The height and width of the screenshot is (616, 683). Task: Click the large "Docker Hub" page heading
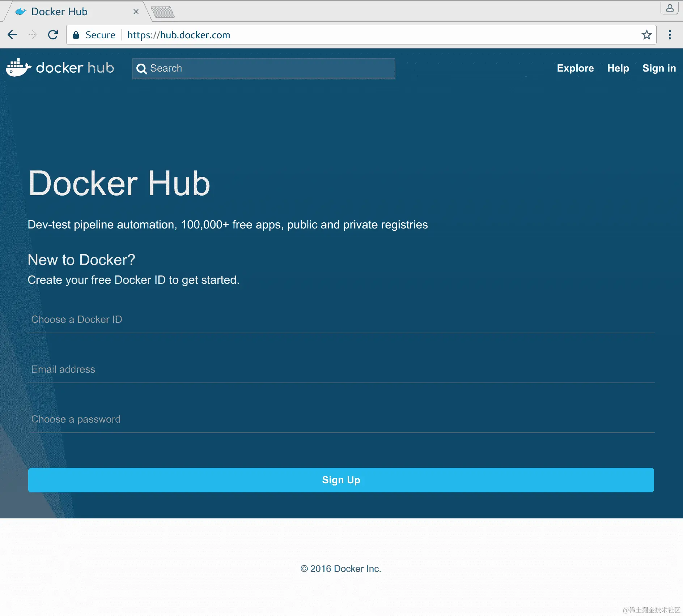(x=119, y=183)
